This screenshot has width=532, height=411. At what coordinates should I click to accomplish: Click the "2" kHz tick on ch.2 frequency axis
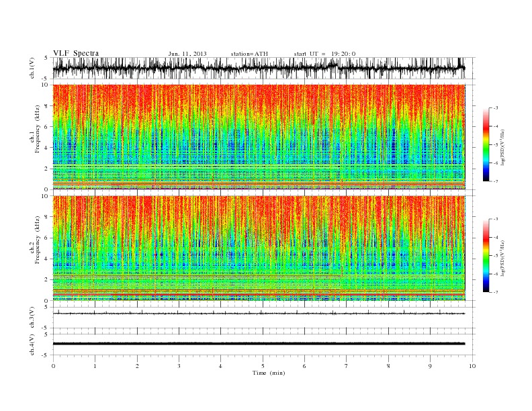pyautogui.click(x=47, y=280)
